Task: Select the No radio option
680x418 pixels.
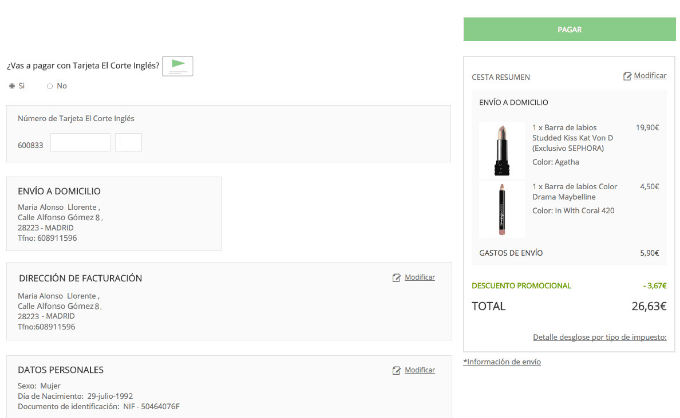Action: 50,86
